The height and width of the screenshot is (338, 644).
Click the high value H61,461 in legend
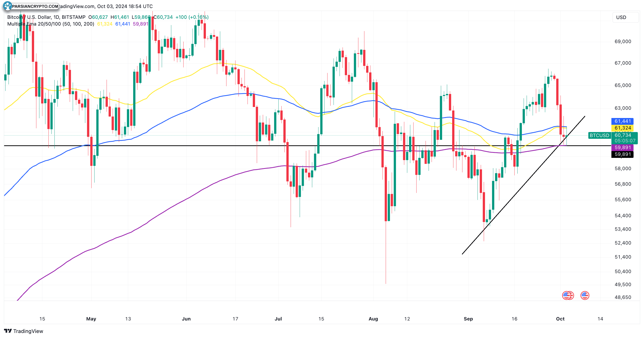120,17
